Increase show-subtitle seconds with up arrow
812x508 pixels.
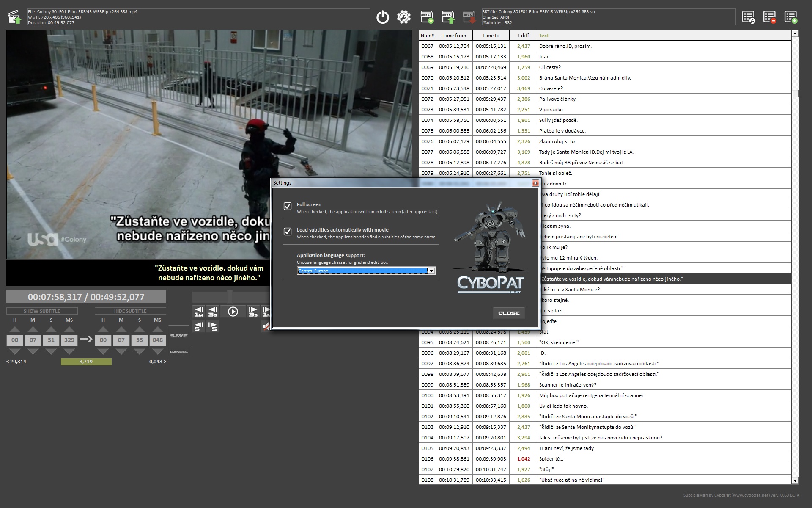(51, 329)
